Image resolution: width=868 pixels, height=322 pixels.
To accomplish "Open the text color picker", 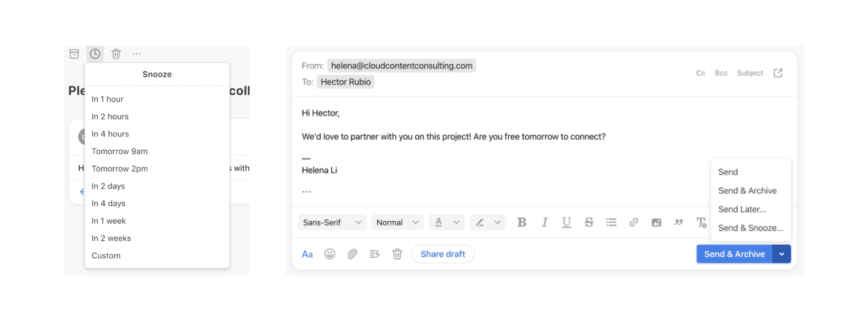I will [x=447, y=222].
